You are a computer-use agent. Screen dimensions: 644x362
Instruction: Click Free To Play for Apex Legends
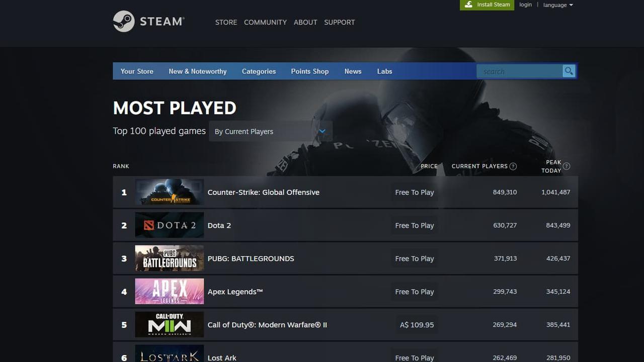click(415, 292)
